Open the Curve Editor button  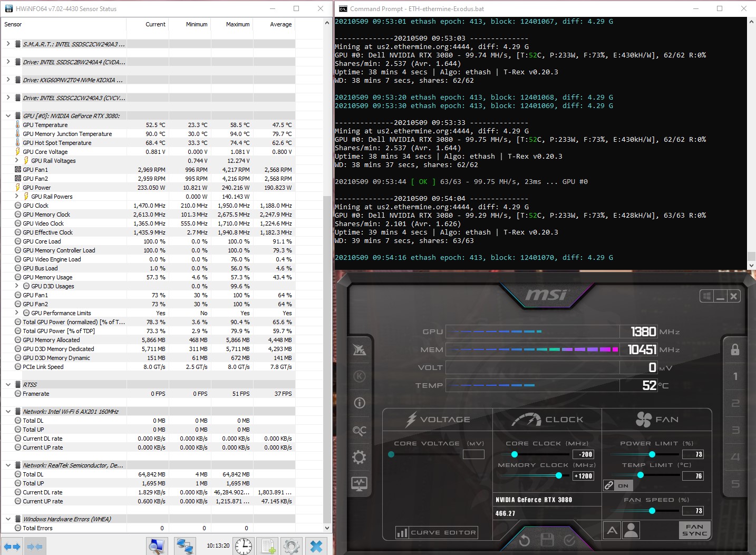437,532
